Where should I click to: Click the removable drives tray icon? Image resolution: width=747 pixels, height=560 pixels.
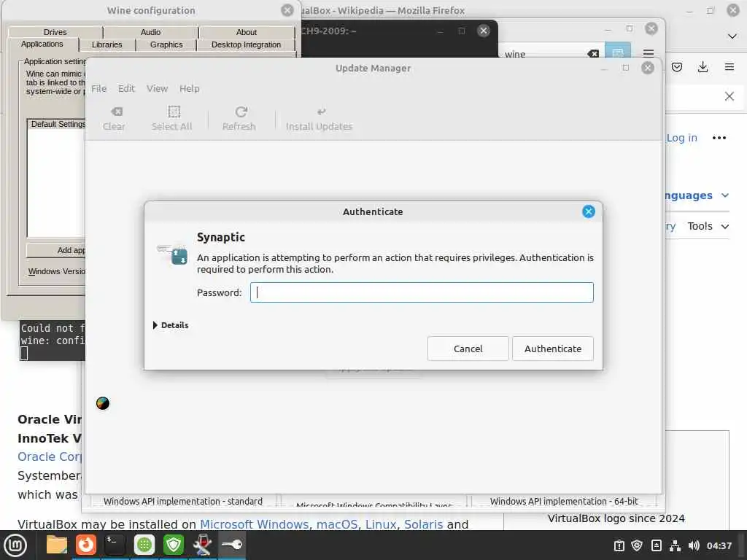pyautogui.click(x=656, y=545)
